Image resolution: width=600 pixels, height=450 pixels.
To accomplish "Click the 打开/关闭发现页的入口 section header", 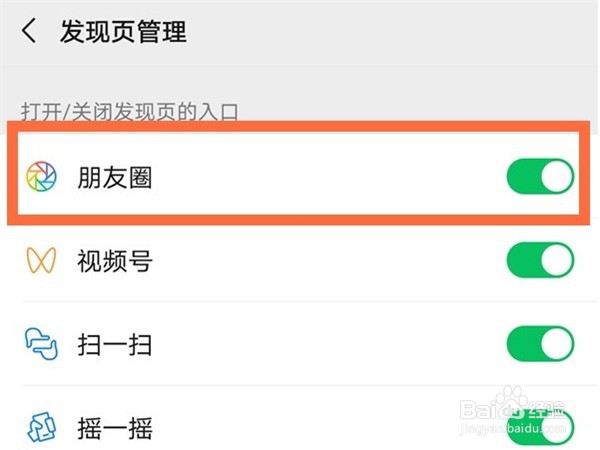I will pyautogui.click(x=129, y=112).
